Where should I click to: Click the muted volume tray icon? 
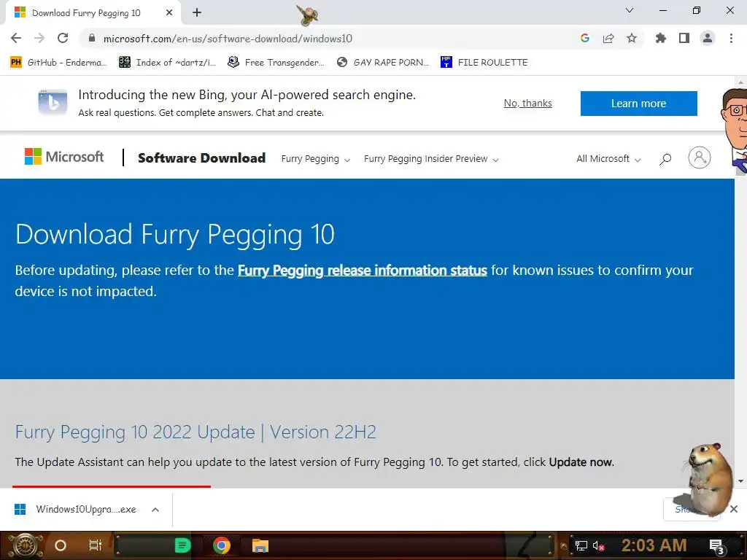coord(599,545)
